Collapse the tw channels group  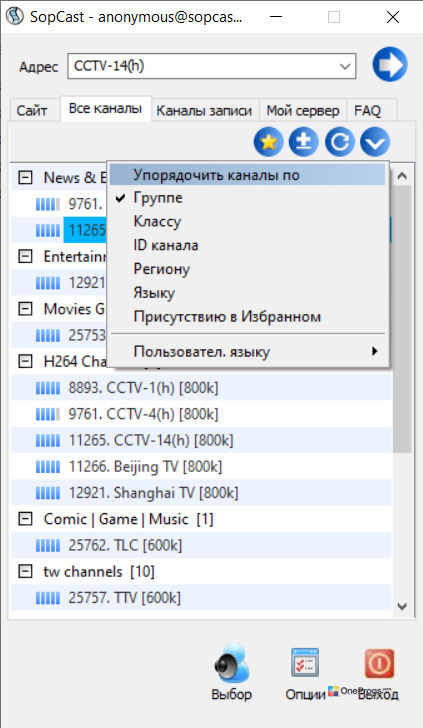pos(25,572)
